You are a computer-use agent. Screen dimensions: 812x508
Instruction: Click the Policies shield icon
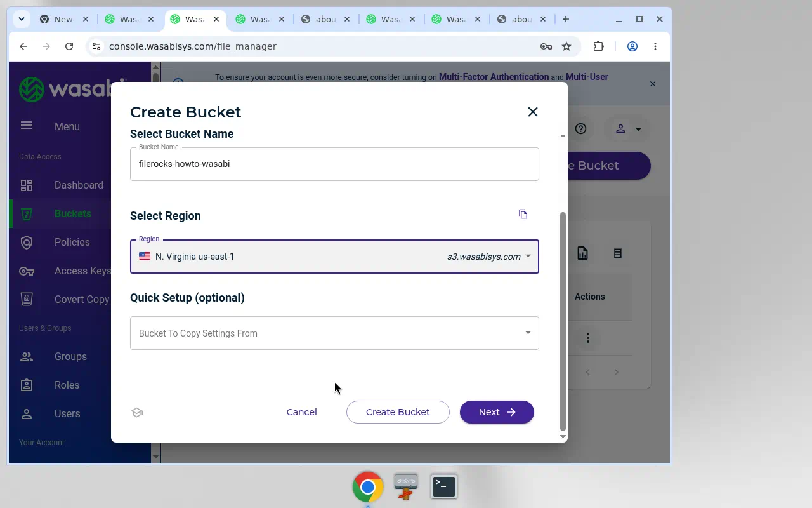[27, 243]
